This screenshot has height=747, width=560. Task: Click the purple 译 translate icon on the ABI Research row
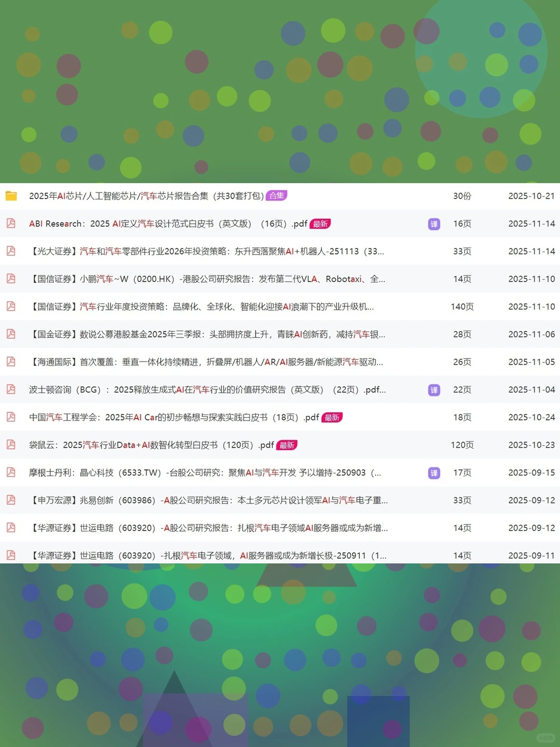[433, 224]
